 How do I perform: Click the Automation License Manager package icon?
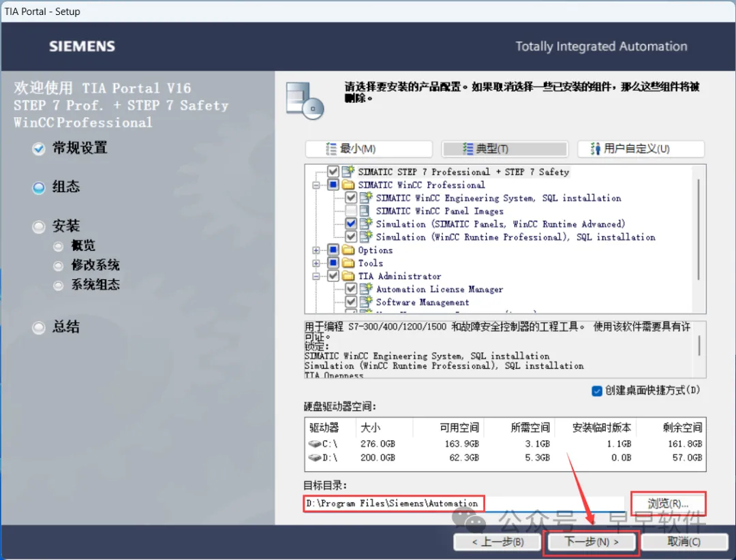point(366,289)
